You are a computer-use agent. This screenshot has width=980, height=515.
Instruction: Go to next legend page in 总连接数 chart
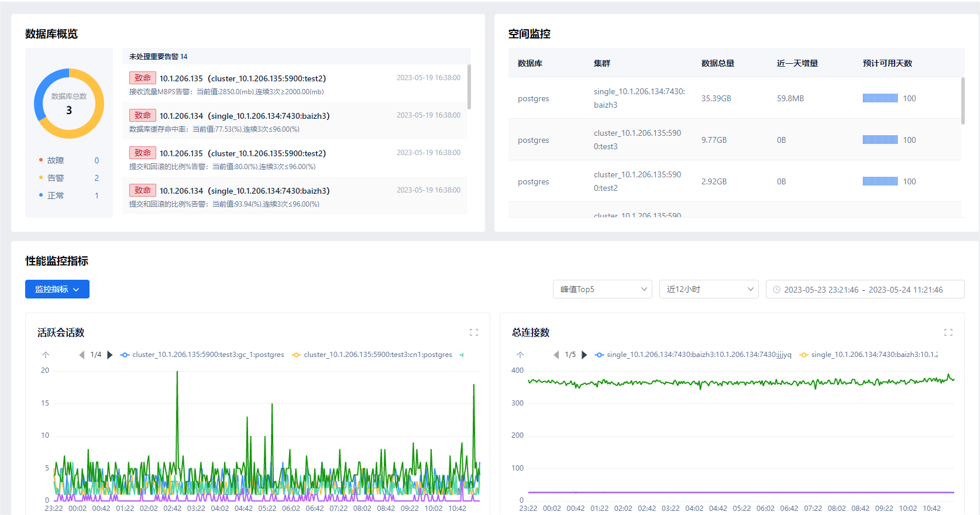(x=584, y=355)
